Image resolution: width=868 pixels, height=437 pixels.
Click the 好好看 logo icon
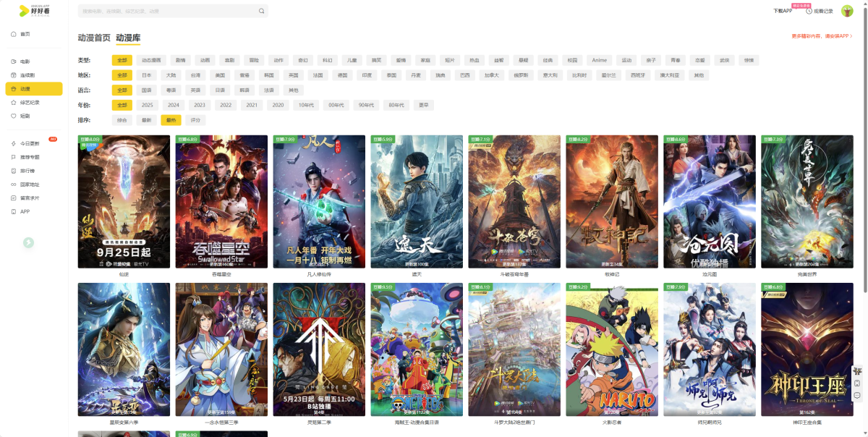click(x=24, y=11)
